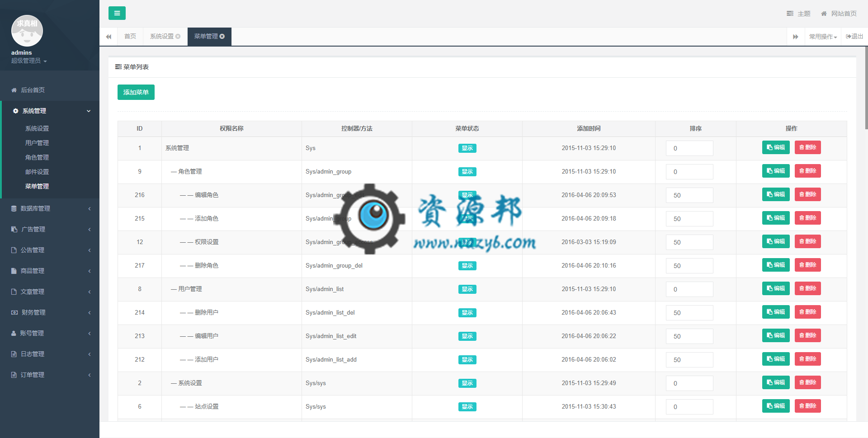The image size is (868, 438).
Task: Click the 添加菜单 button
Action: pos(136,92)
